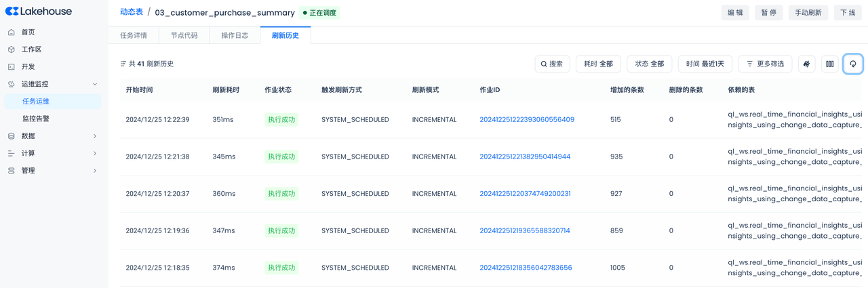
Task: Click the 搜索 search button
Action: coord(552,64)
